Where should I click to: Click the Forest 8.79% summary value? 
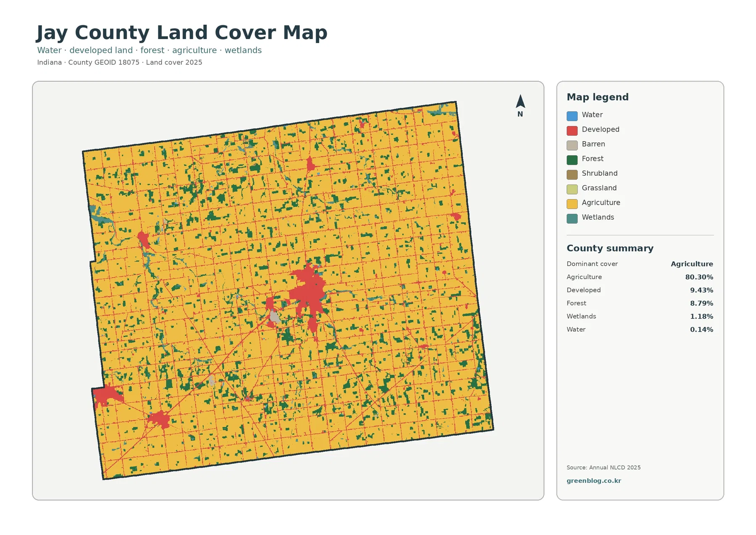701,303
